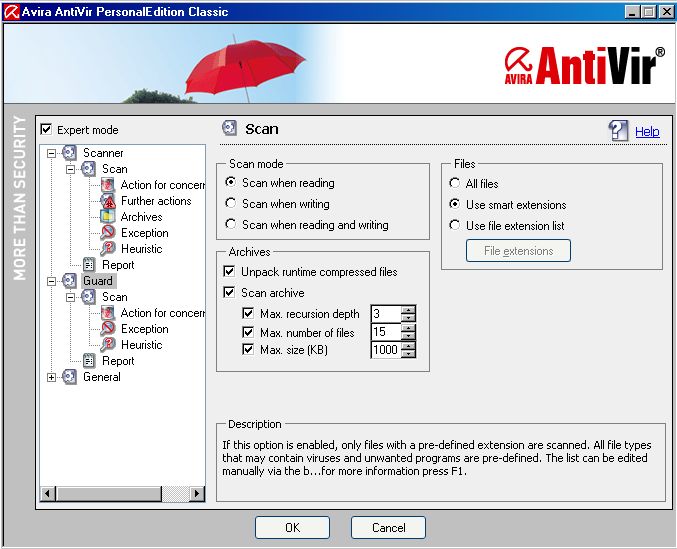Viewport: 677px width, 549px height.
Task: Increase the max size KB value
Action: click(x=408, y=346)
